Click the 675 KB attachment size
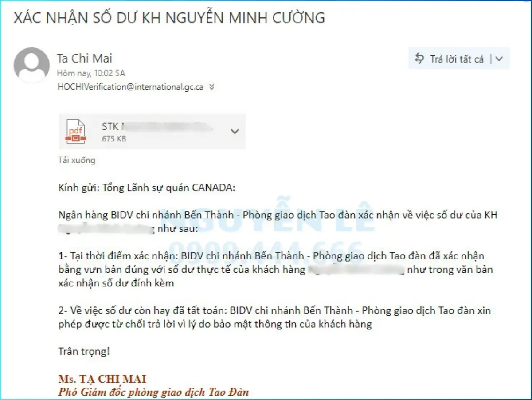 coord(114,139)
